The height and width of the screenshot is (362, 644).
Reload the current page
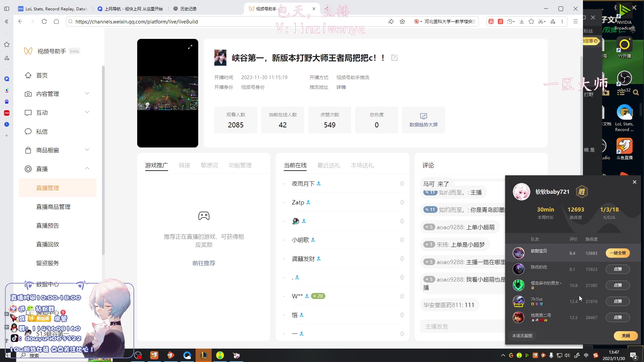(44, 21)
